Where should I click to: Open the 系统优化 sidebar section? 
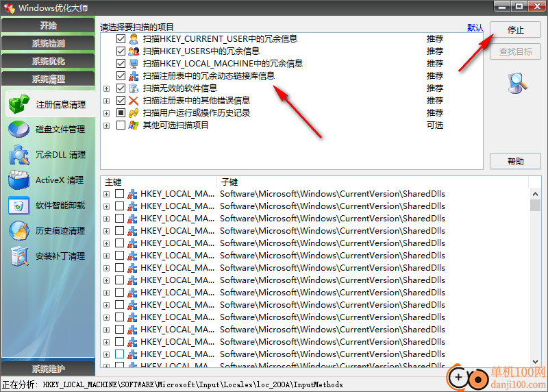48,61
